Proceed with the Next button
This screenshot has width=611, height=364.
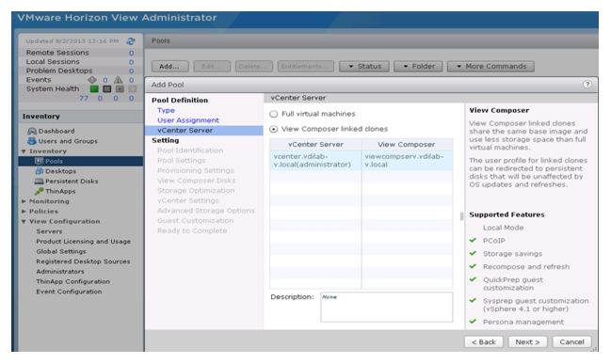(527, 341)
